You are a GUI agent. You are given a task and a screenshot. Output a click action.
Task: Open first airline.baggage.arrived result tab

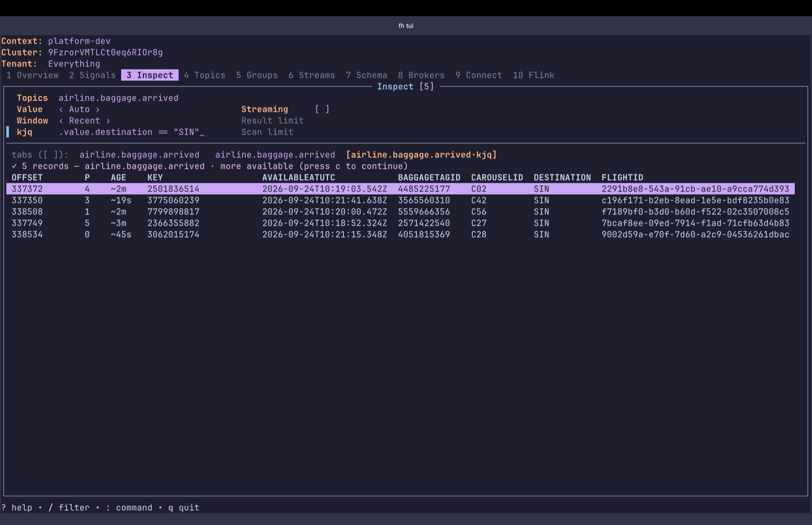pyautogui.click(x=139, y=155)
